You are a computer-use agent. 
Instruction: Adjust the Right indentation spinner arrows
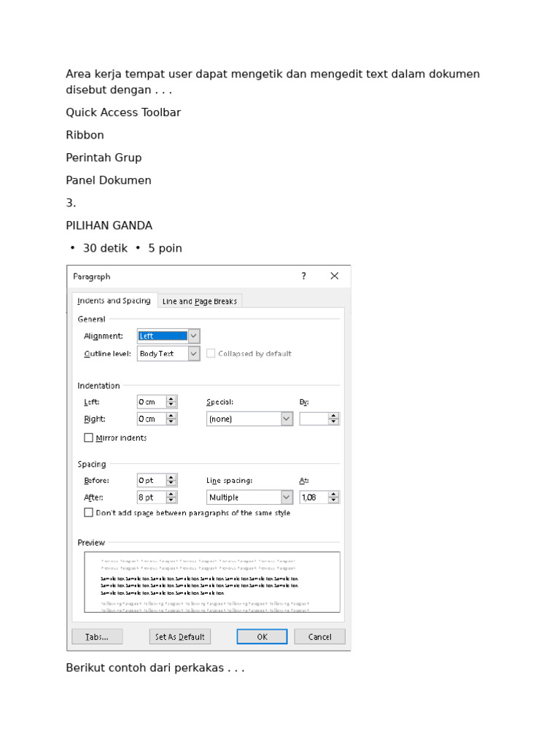[x=171, y=419]
